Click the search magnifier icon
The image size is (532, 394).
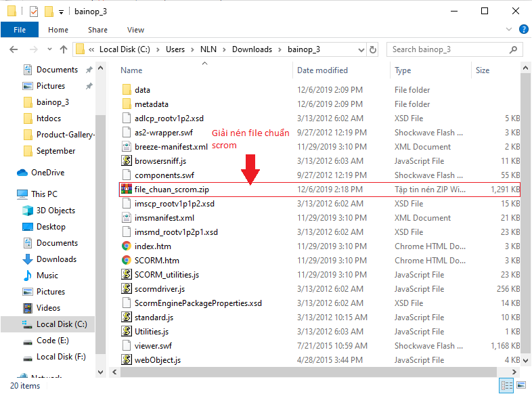(513, 49)
